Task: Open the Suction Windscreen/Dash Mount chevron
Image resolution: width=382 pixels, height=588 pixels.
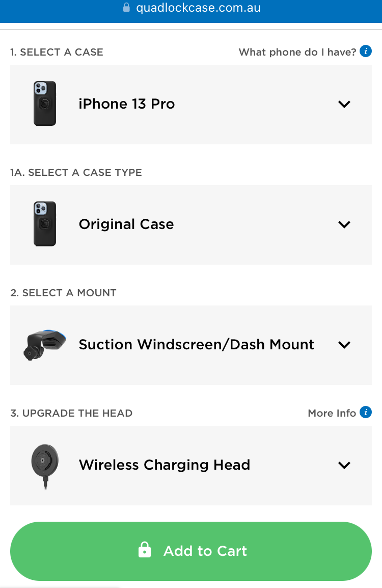Action: [344, 345]
